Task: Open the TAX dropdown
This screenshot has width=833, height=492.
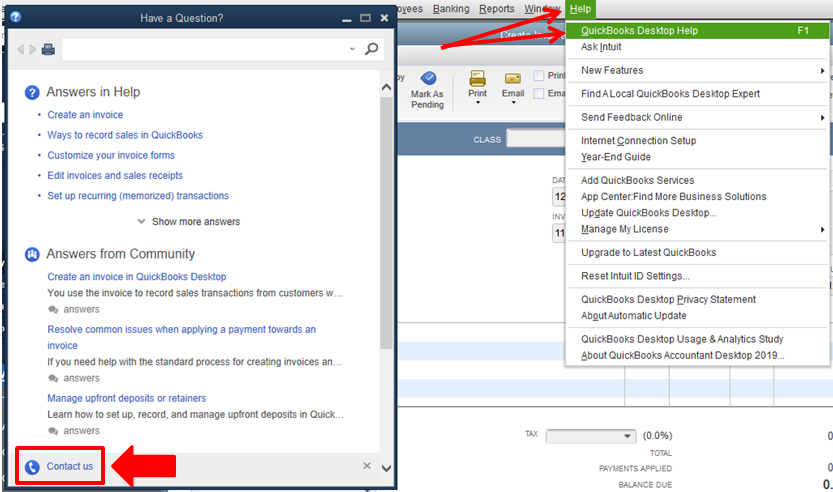Action: [627, 436]
